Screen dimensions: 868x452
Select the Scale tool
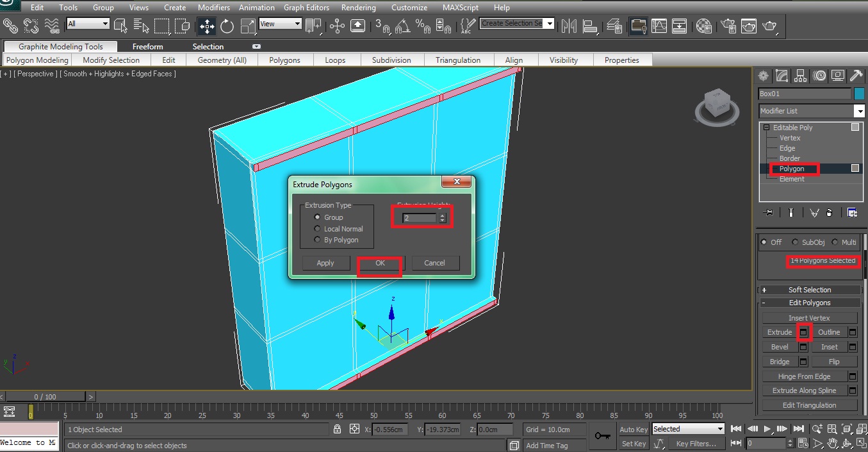tap(247, 26)
